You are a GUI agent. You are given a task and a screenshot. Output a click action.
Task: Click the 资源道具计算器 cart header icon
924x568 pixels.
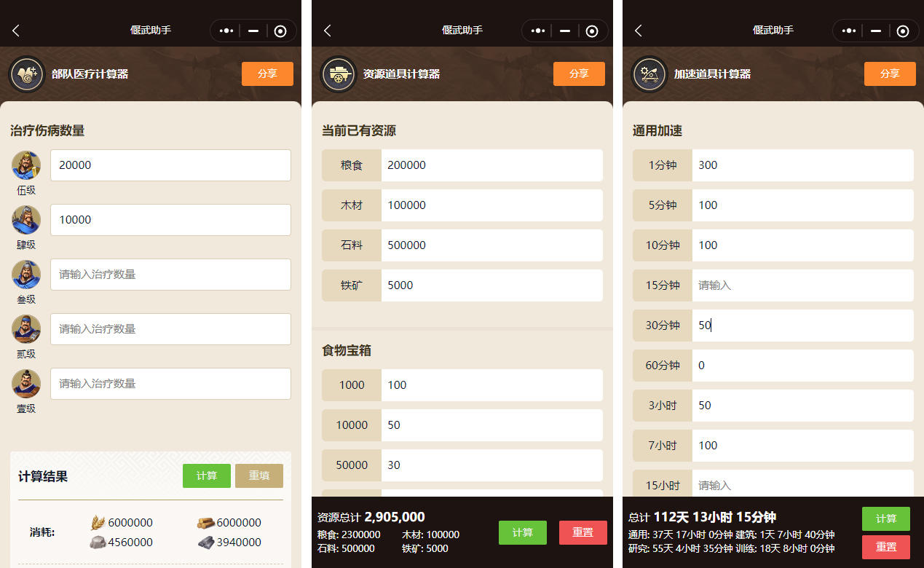coord(338,74)
